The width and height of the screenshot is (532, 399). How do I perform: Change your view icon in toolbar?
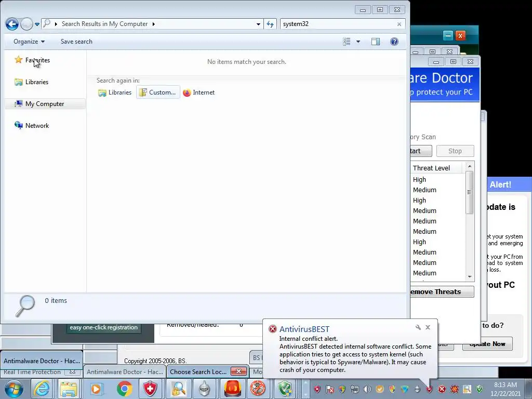[x=347, y=42]
